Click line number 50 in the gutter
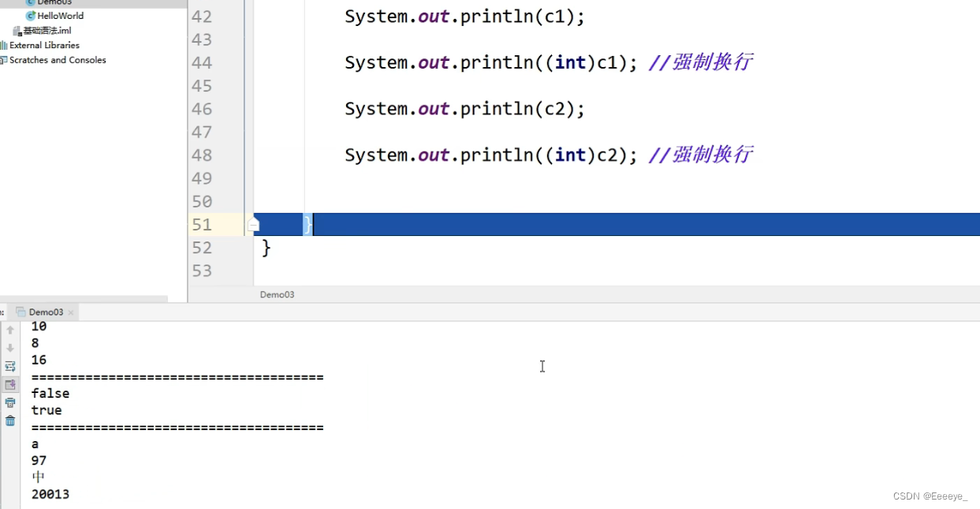The image size is (980, 509). point(202,201)
